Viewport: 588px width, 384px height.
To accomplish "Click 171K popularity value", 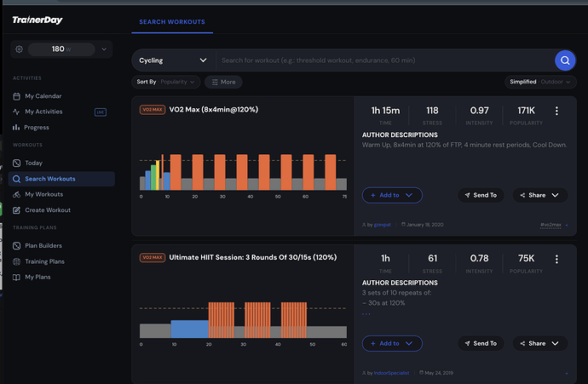I will [526, 111].
